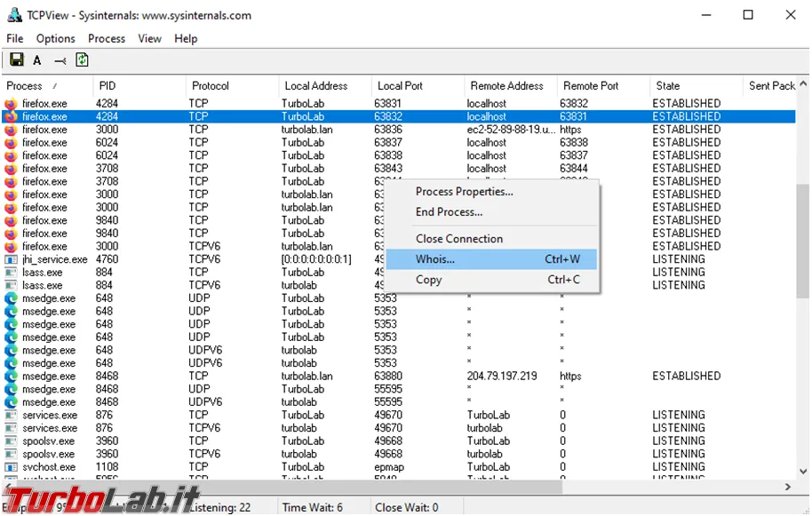Click the LISTENING state of jhi_service.exe row

pos(679,260)
